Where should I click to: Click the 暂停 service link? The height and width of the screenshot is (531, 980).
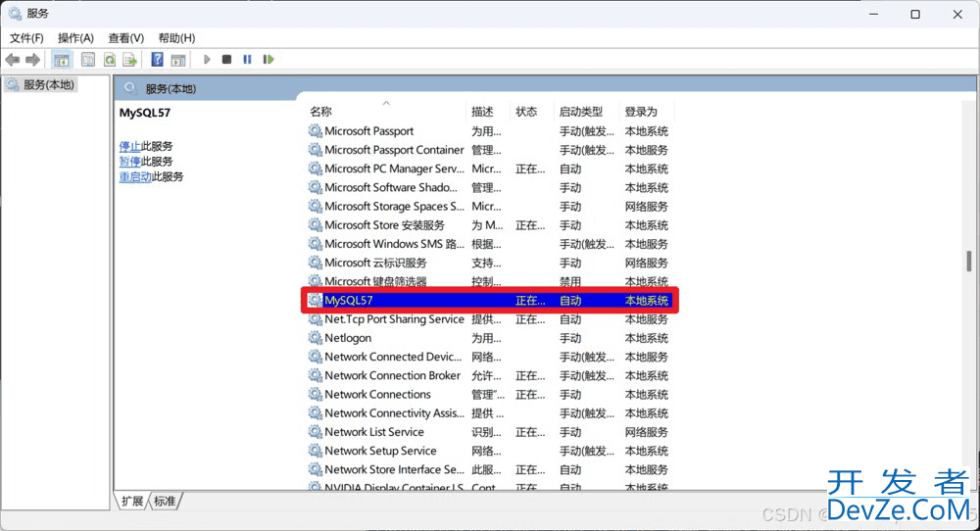130,162
